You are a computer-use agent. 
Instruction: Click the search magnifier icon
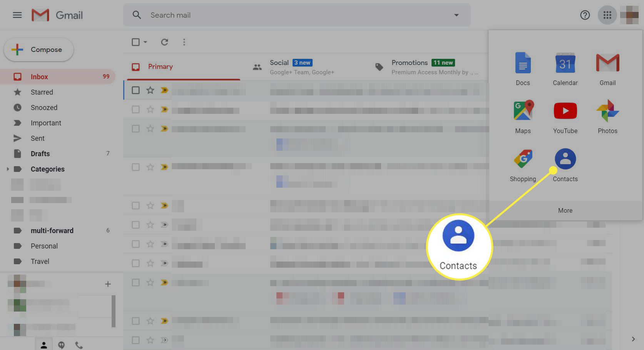tap(137, 15)
